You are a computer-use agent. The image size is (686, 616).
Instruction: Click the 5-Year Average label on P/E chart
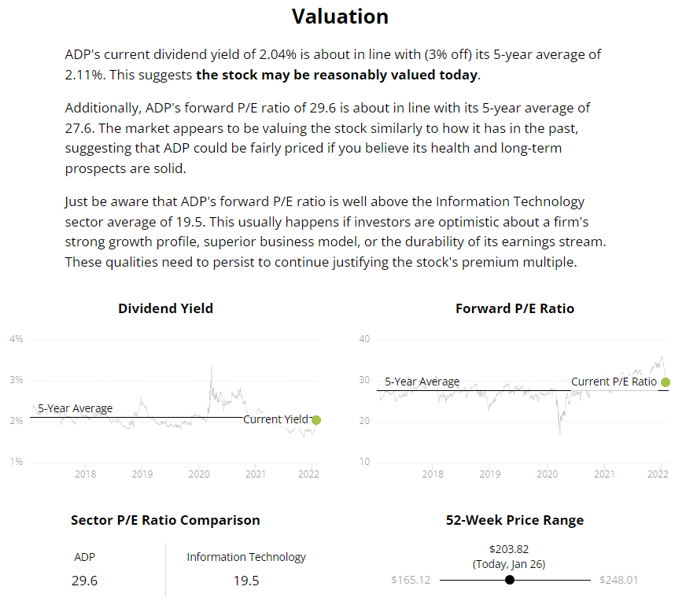(x=422, y=382)
